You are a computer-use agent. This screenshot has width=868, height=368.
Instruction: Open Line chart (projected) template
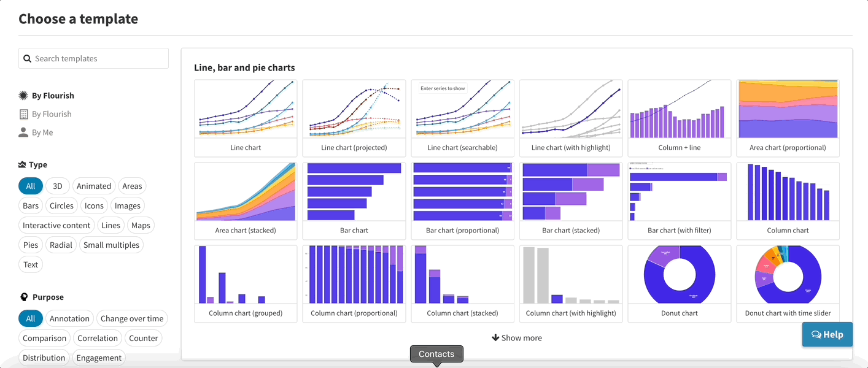coord(354,109)
